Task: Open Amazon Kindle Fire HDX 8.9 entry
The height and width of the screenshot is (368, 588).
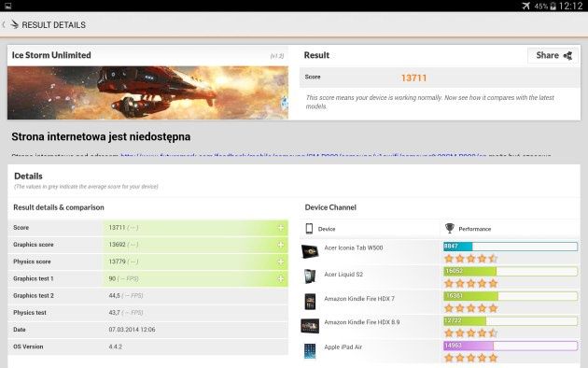Action: 362,322
